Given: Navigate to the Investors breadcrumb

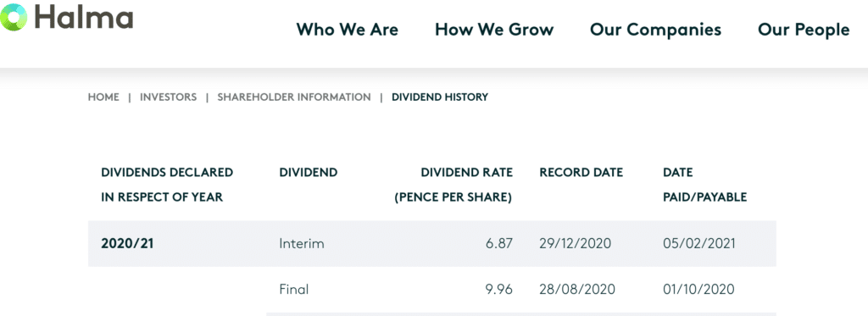Looking at the screenshot, I should [x=169, y=97].
